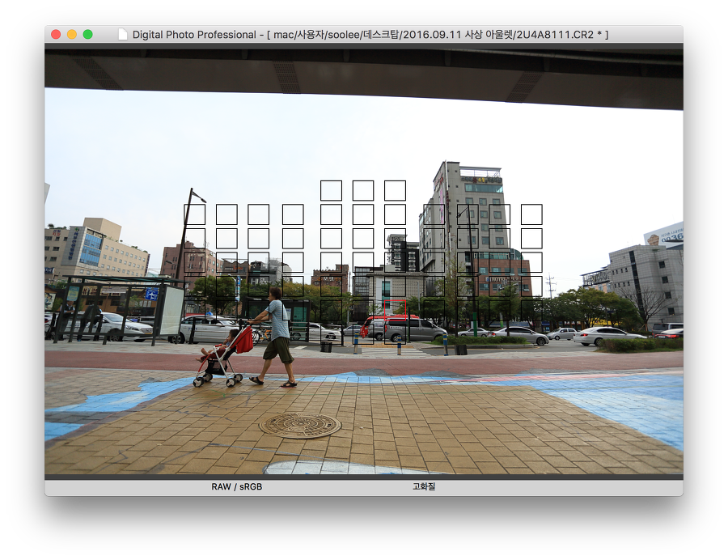Select the center AF point in topmost row
The width and height of the screenshot is (728, 560).
tap(363, 190)
